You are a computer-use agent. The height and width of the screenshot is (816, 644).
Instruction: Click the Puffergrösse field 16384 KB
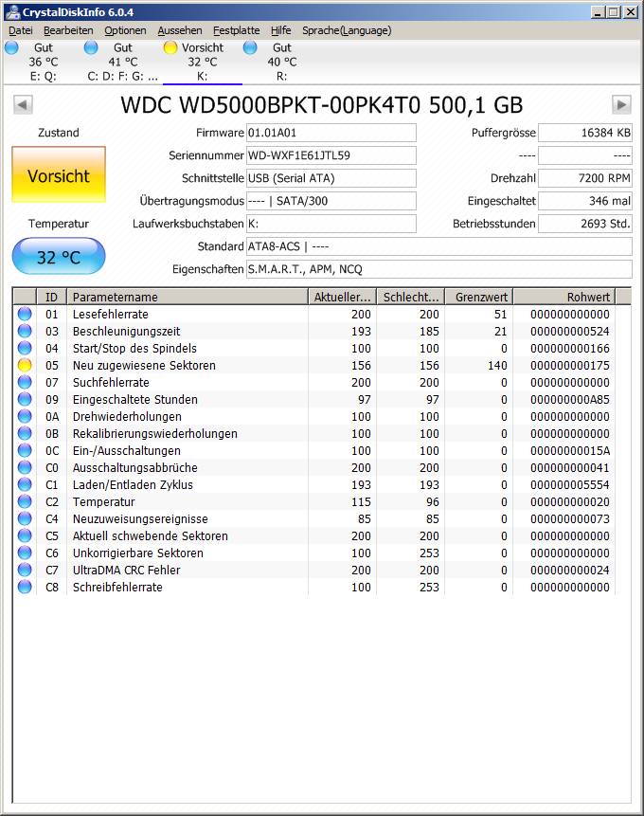(585, 133)
